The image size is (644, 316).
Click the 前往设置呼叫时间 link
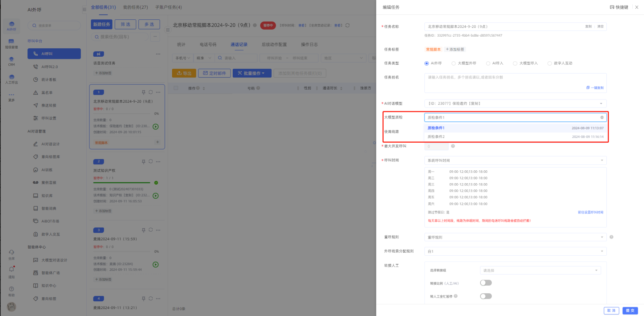pos(590,212)
